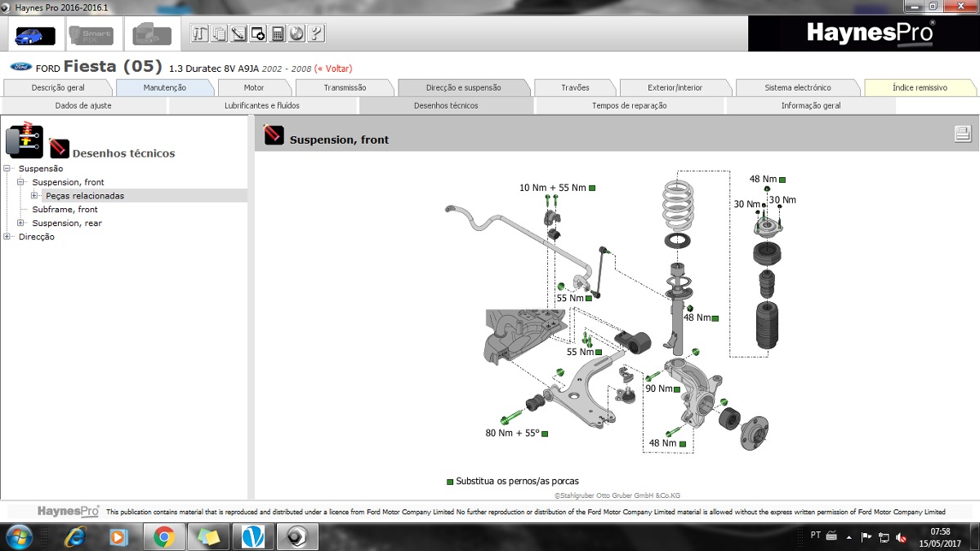Open the SmartFIX tab

[x=91, y=35]
